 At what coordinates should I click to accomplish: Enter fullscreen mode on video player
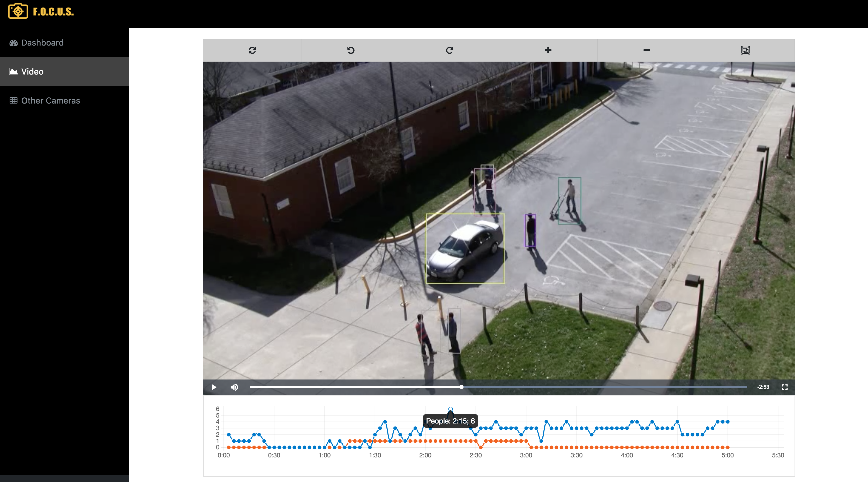tap(784, 387)
